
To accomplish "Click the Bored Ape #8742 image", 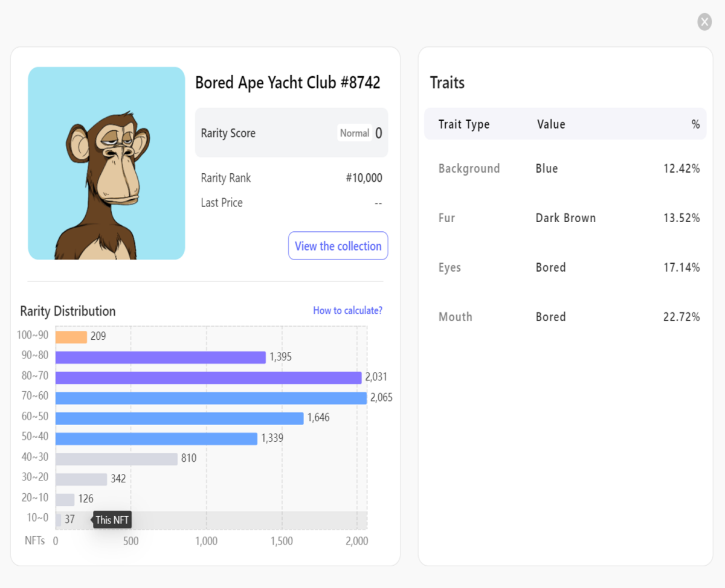I will pyautogui.click(x=106, y=163).
